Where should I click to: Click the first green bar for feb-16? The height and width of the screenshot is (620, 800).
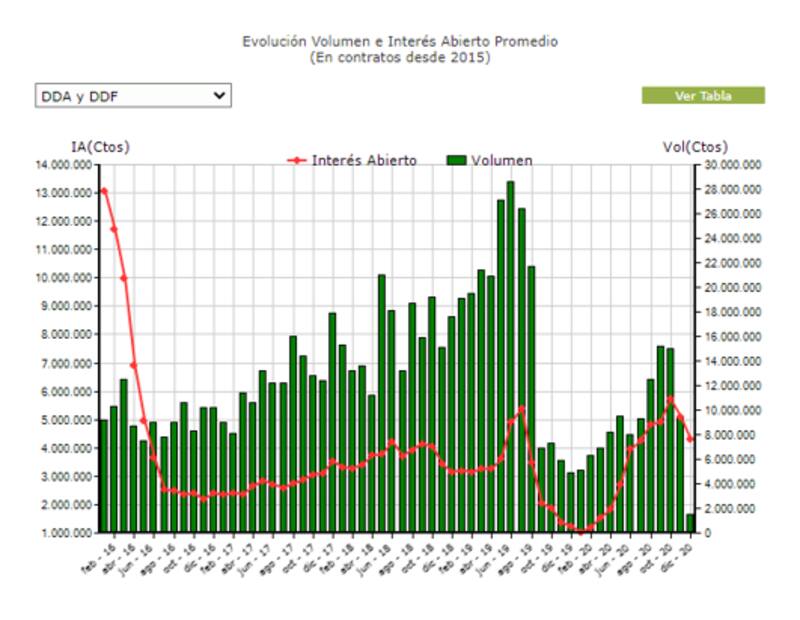[104, 475]
